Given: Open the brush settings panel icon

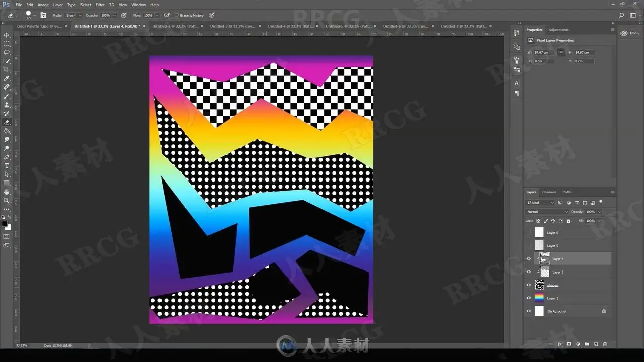Looking at the screenshot, I should coord(43,15).
